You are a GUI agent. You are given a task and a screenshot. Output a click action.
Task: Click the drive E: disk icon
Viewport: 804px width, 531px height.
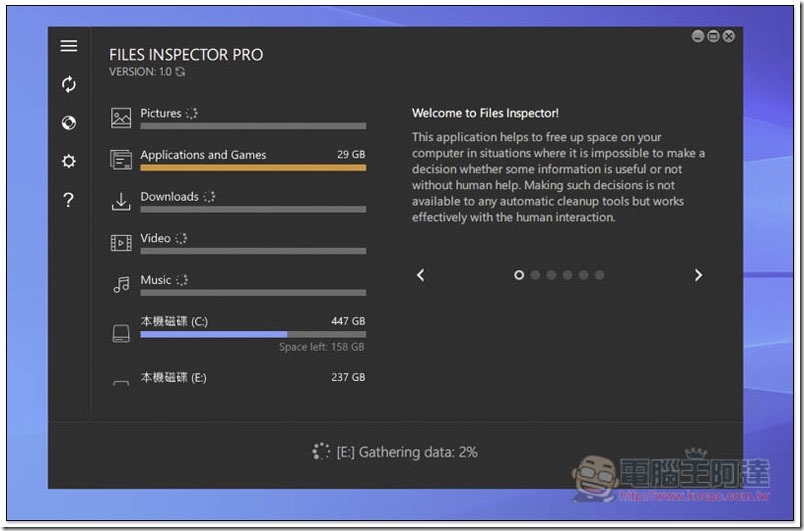121,383
